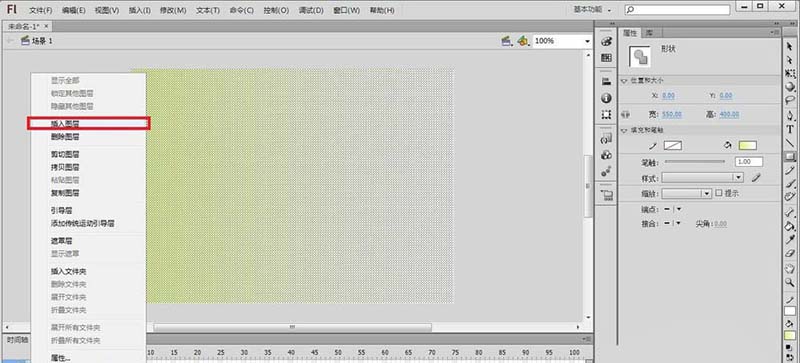Select the Rectangle tool
This screenshot has width=800, height=363.
790,156
